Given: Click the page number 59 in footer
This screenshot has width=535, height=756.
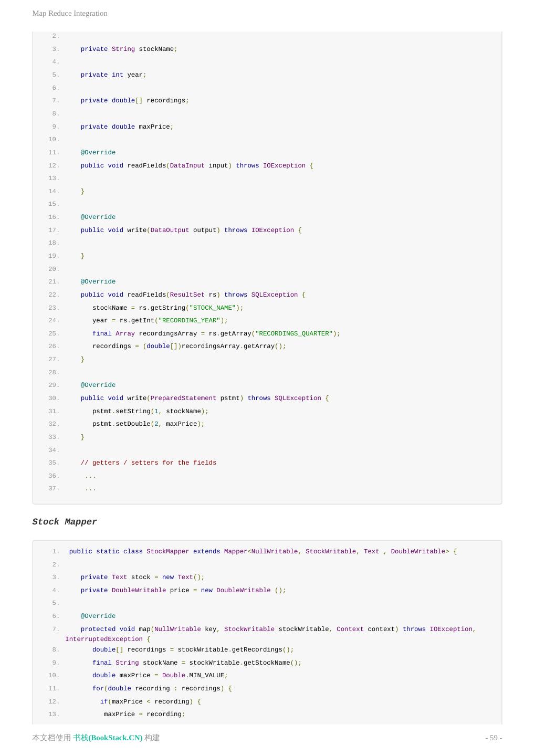Looking at the screenshot, I should pos(494,738).
